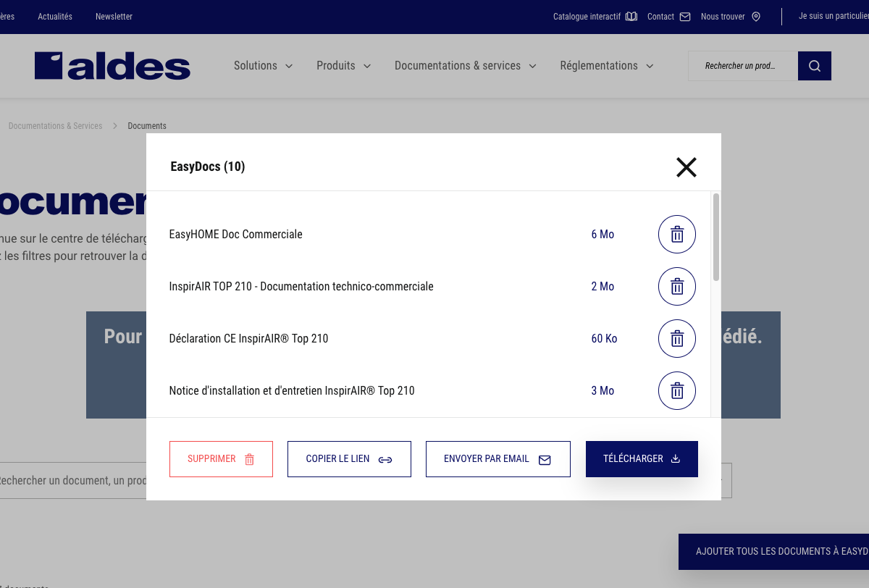The height and width of the screenshot is (588, 869).
Task: Go to Actualités in the top menu
Action: pos(55,16)
